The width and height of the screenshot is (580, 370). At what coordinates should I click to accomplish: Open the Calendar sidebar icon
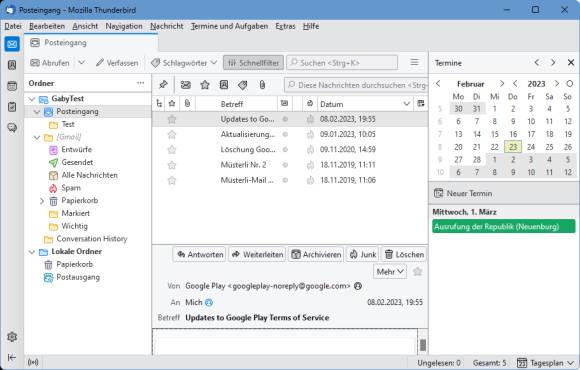[x=12, y=86]
